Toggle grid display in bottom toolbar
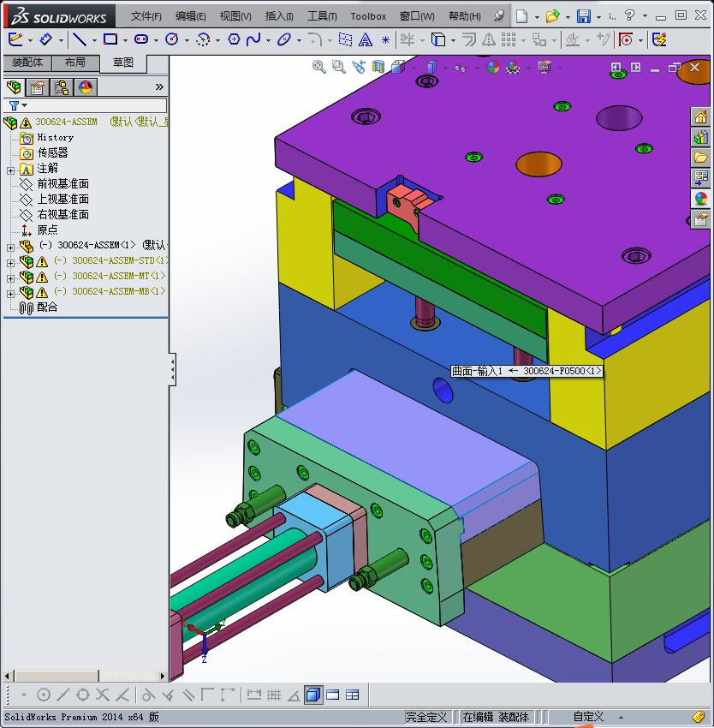Screen dimensions: 714x728 (274, 695)
